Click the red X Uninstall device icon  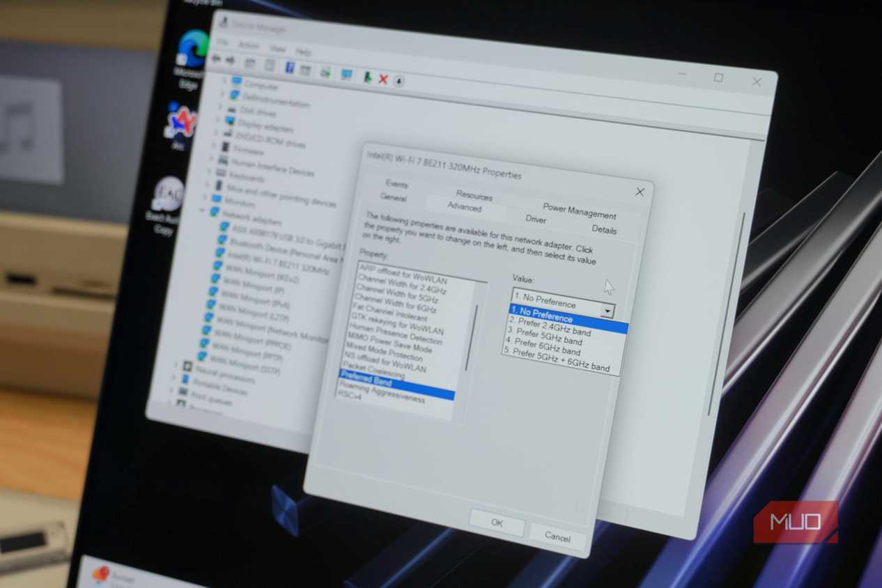(382, 79)
